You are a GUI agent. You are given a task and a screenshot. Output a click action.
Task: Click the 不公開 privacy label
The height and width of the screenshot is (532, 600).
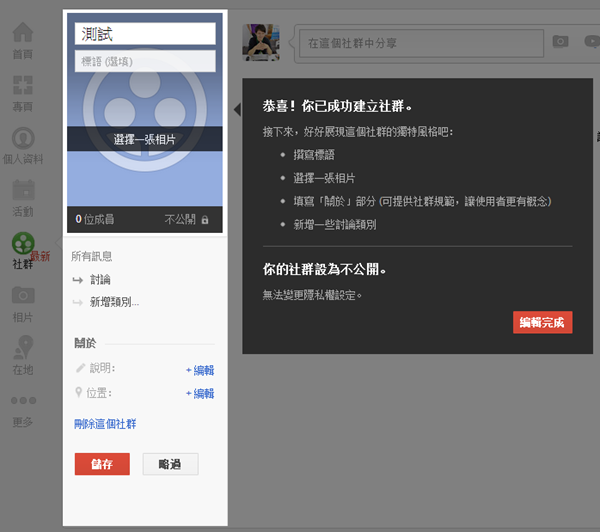pyautogui.click(x=180, y=219)
